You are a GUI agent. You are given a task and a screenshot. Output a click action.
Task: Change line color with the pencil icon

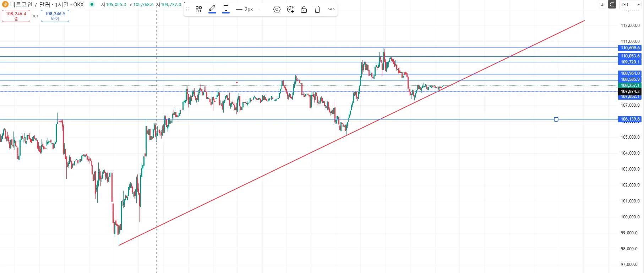[x=212, y=9]
